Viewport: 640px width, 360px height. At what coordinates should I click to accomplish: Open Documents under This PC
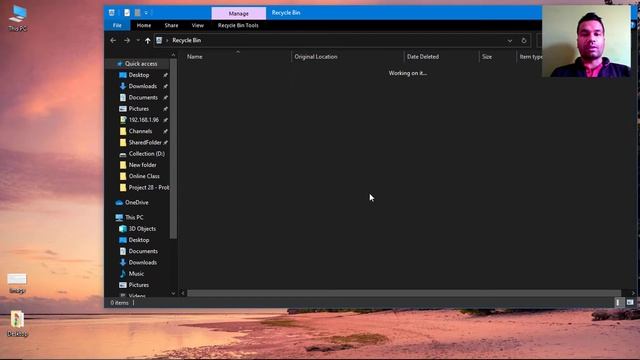[143, 251]
